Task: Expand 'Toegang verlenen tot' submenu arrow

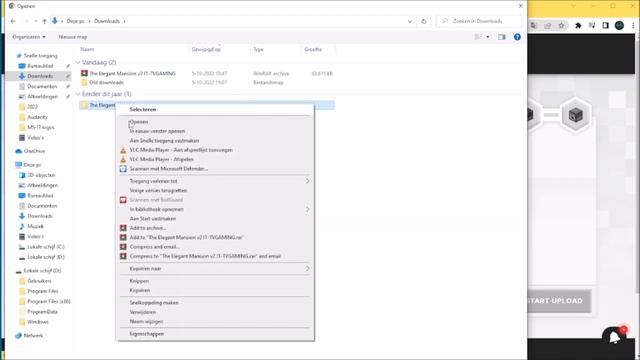Action: click(307, 181)
